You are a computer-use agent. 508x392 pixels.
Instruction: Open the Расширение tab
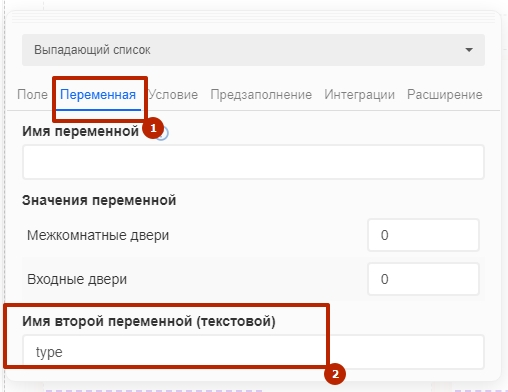pyautogui.click(x=445, y=95)
